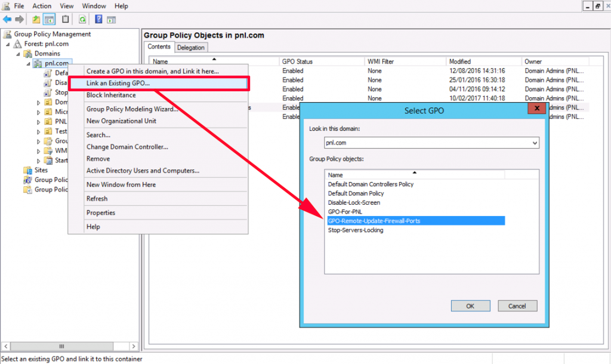Open Help using the question mark icon
The height and width of the screenshot is (364, 611).
tap(99, 19)
